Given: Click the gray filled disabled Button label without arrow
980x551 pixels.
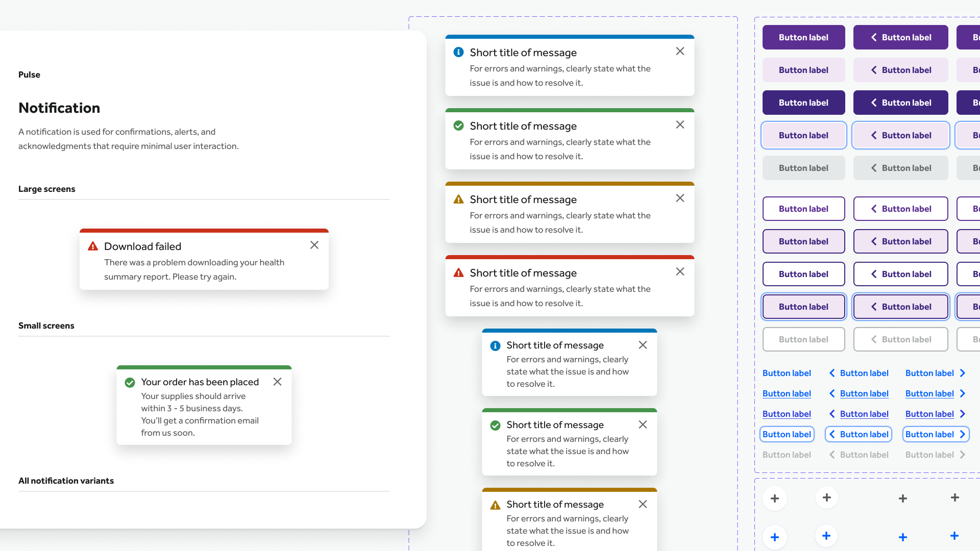Looking at the screenshot, I should [804, 168].
